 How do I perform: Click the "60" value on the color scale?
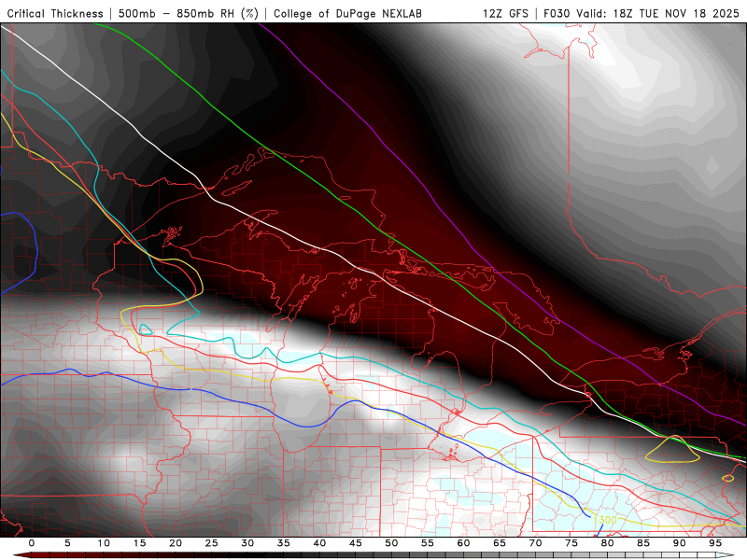[x=463, y=543]
